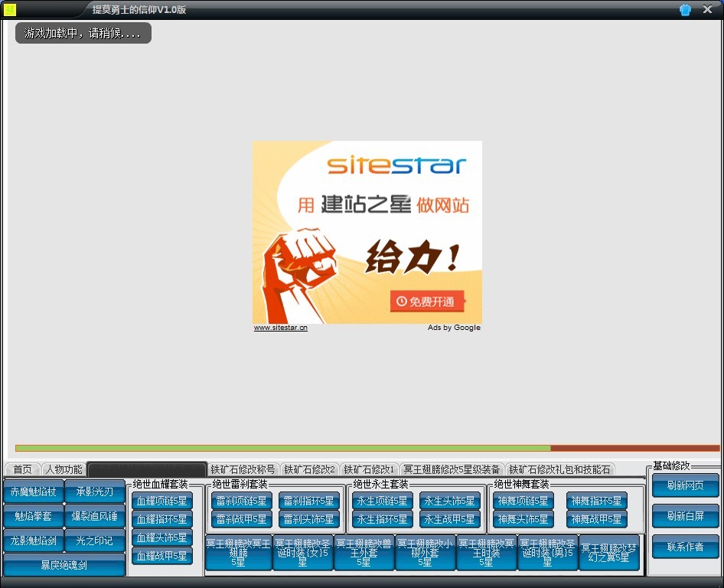
Task: Open the 冥王翅膀修改5星级装备 tab
Action: point(452,469)
